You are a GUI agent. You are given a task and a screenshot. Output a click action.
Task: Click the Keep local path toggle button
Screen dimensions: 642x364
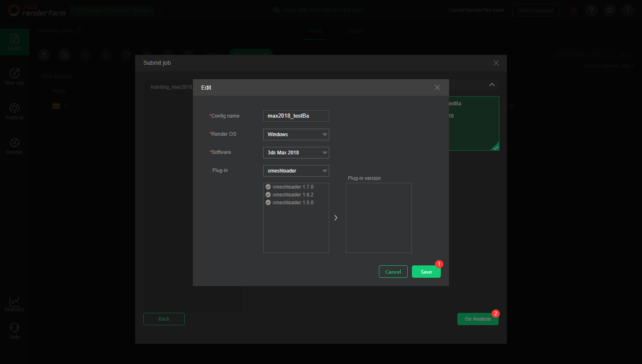(x=251, y=54)
